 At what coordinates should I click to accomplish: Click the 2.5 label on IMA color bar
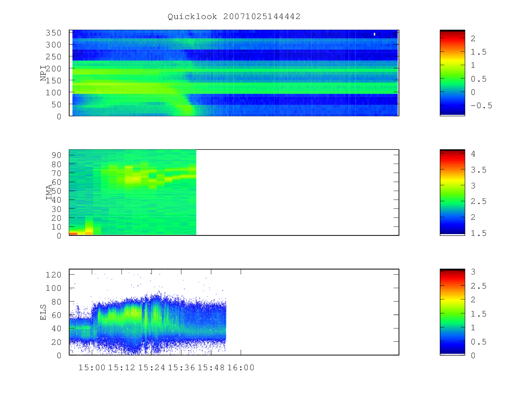(x=478, y=201)
